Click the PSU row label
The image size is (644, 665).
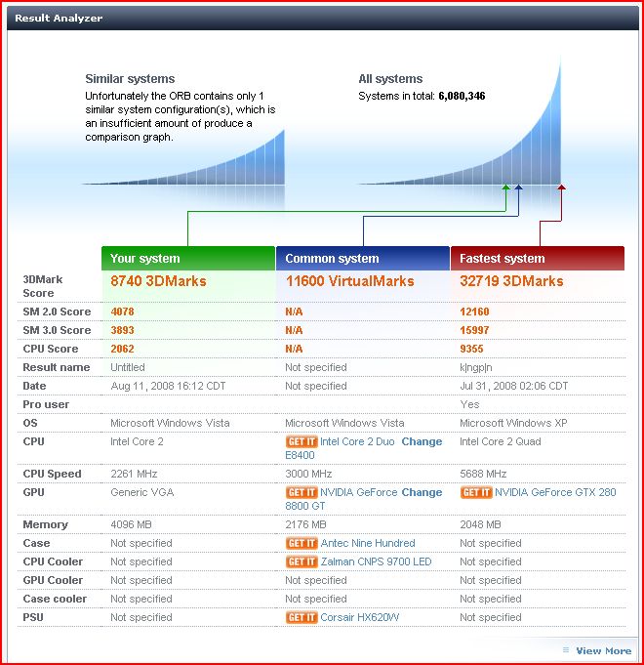pos(33,617)
